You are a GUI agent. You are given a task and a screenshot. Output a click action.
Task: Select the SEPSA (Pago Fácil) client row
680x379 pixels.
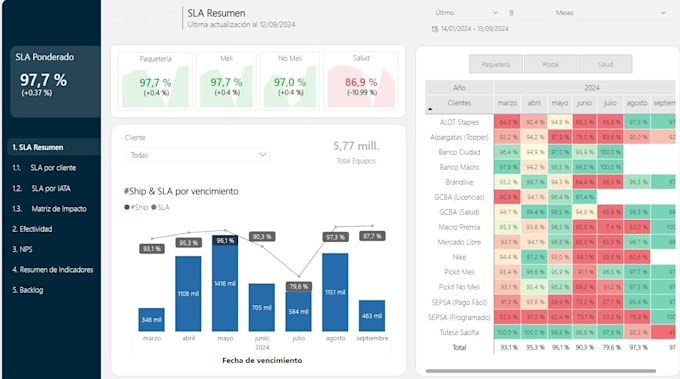(459, 302)
